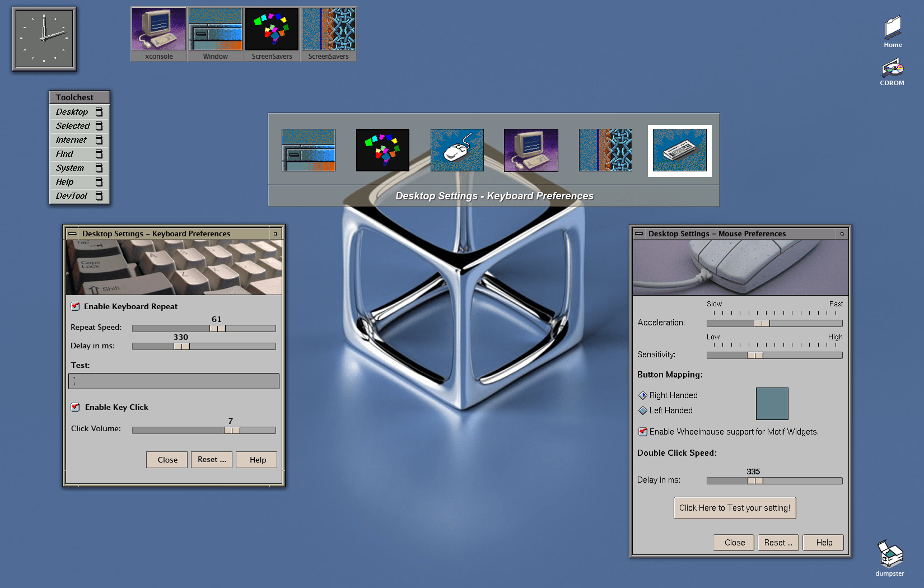
Task: Click the mouse Acceleration slider handle
Action: click(x=762, y=323)
